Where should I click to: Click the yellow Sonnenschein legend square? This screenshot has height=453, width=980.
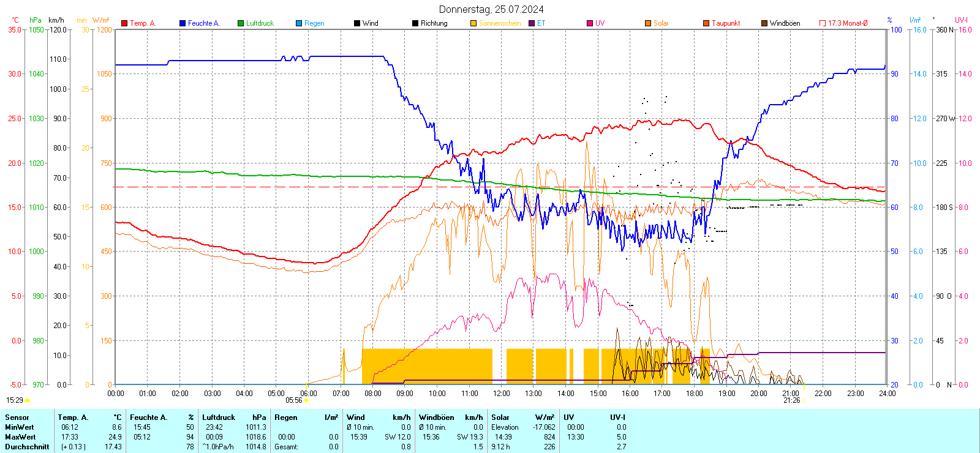click(473, 23)
